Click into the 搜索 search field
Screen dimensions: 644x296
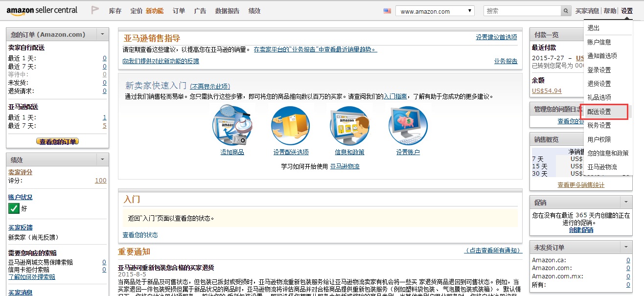[522, 11]
